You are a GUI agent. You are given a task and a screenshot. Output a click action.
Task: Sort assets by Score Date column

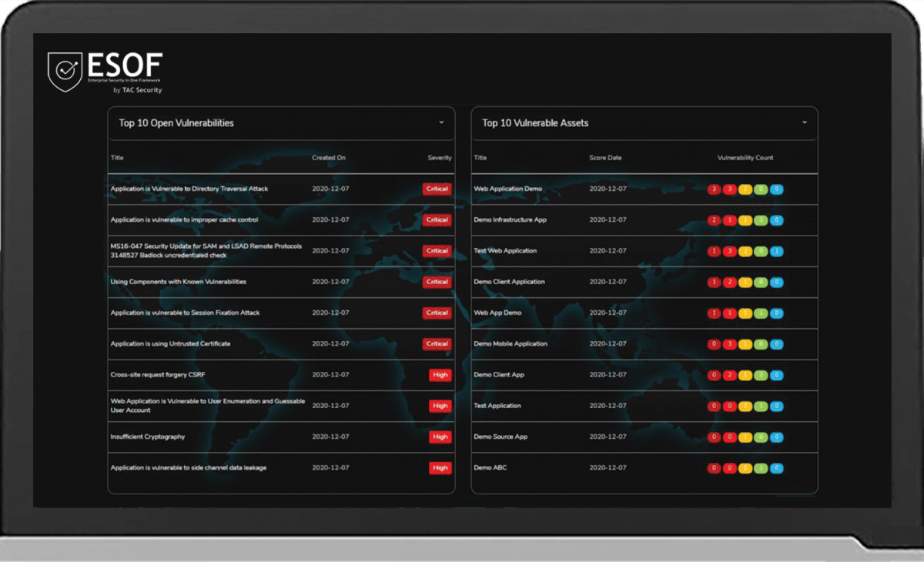[605, 158]
